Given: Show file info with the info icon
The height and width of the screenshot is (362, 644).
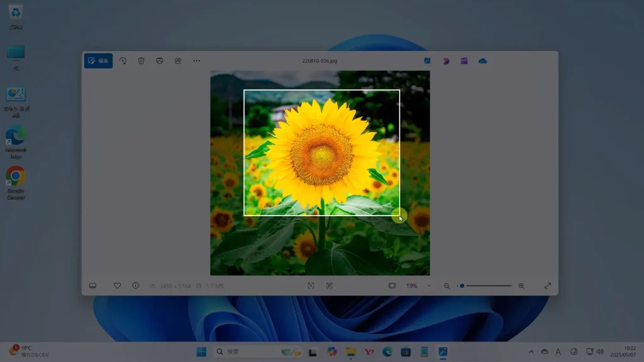Looking at the screenshot, I should pos(136,286).
